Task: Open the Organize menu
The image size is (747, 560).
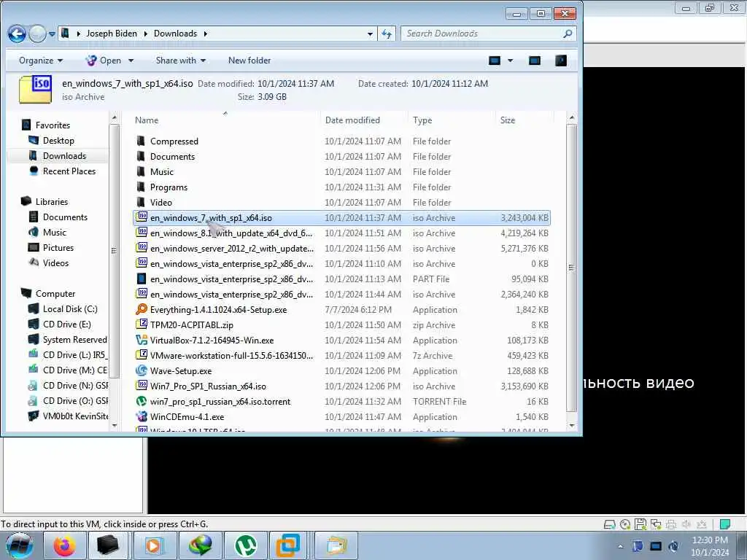Action: (x=41, y=61)
